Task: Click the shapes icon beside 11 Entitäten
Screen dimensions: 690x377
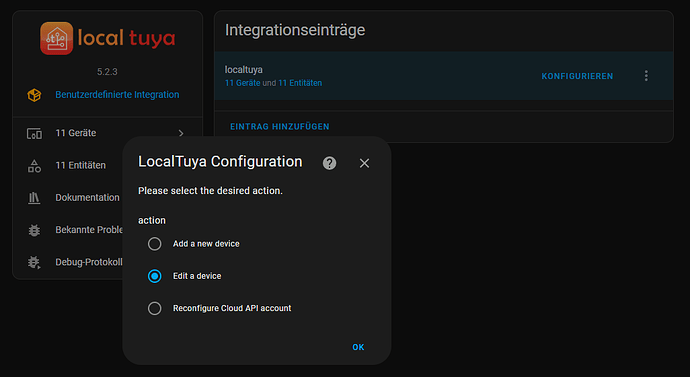Action: 34,165
